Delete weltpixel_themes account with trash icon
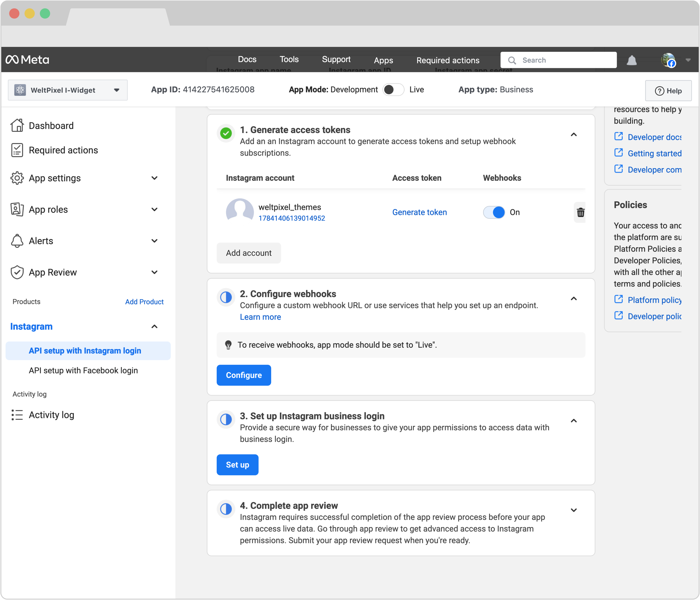The height and width of the screenshot is (600, 700). pos(580,212)
